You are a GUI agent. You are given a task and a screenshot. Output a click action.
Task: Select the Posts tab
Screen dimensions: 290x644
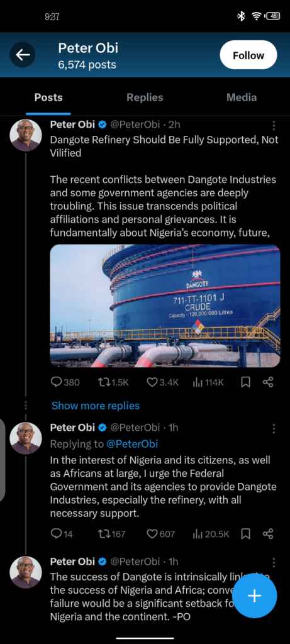click(48, 97)
